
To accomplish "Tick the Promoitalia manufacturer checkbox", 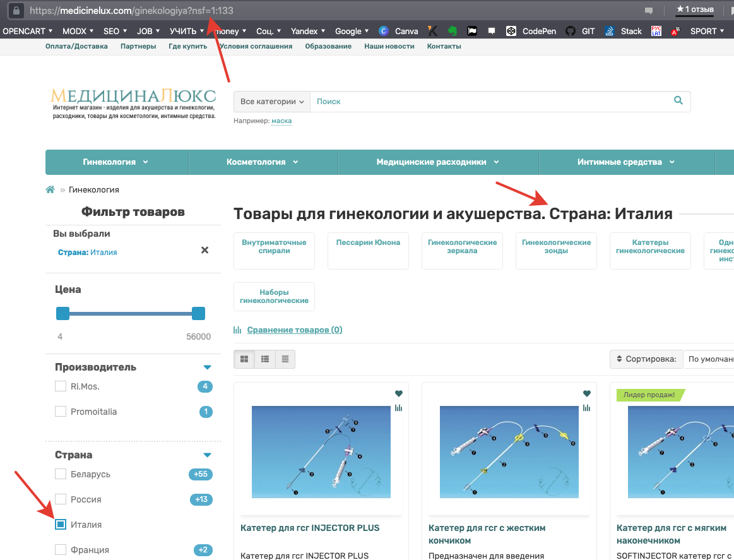I will pos(61,412).
